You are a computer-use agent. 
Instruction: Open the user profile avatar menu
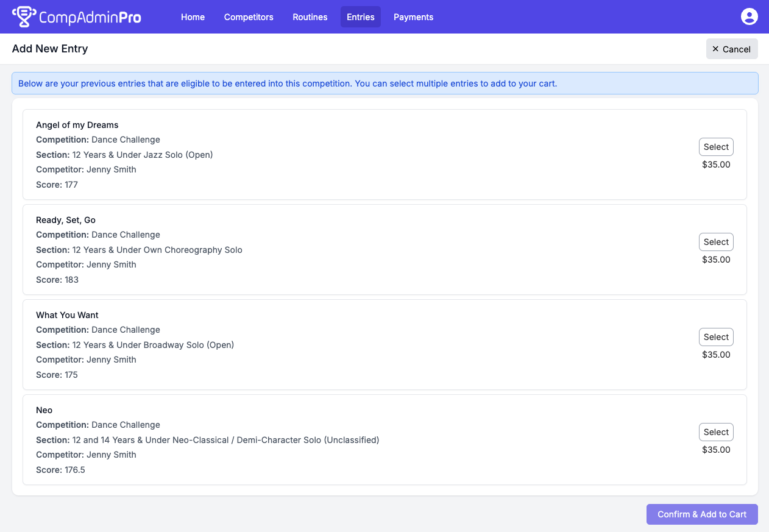[749, 17]
